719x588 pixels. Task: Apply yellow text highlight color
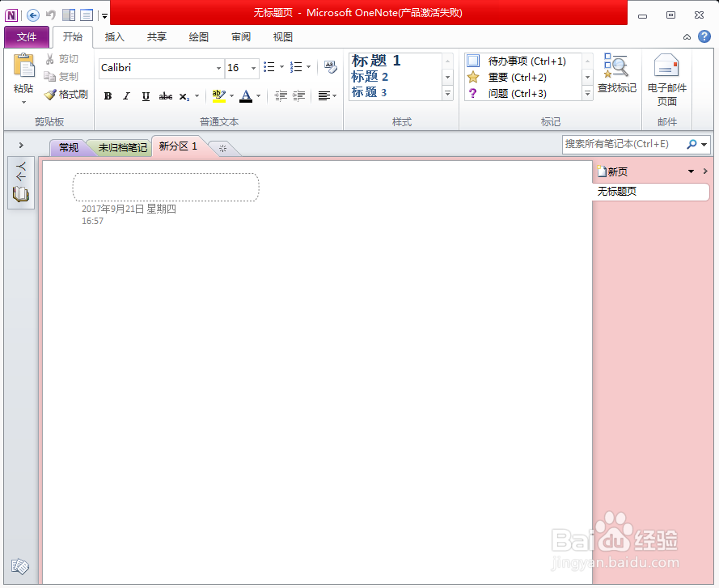point(218,96)
